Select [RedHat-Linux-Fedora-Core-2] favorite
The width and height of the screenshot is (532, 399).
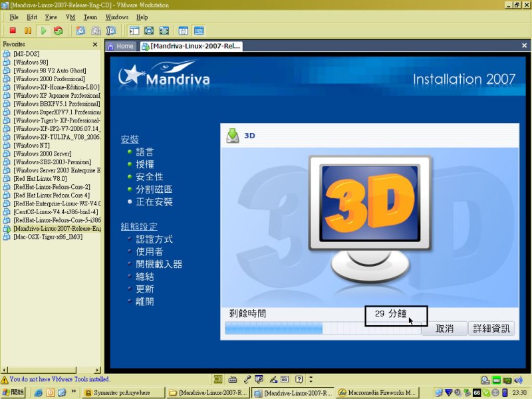click(x=52, y=187)
